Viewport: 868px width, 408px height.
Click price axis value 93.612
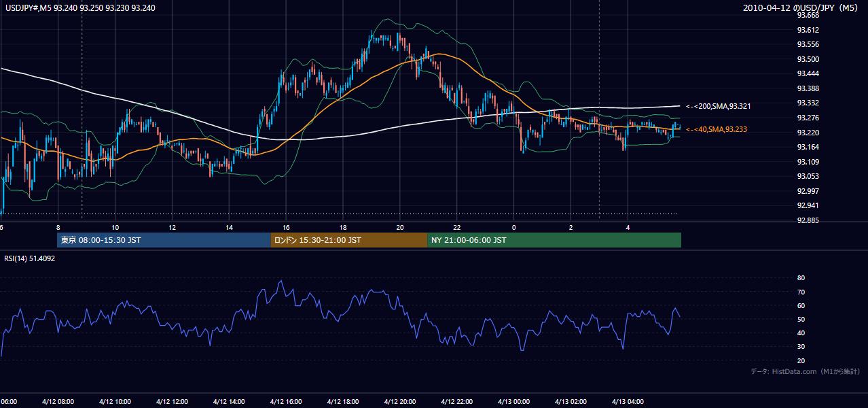(808, 30)
